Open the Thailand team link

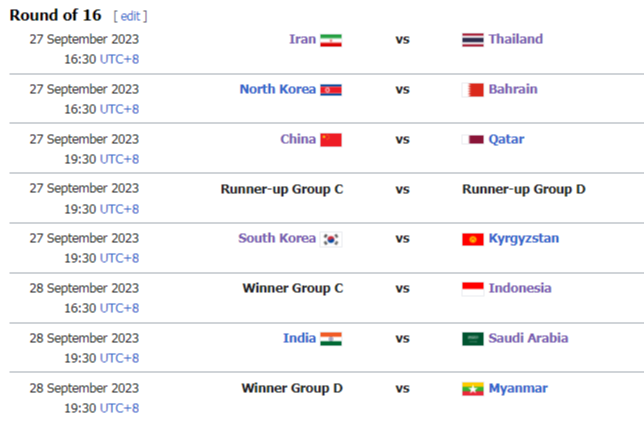click(x=515, y=39)
